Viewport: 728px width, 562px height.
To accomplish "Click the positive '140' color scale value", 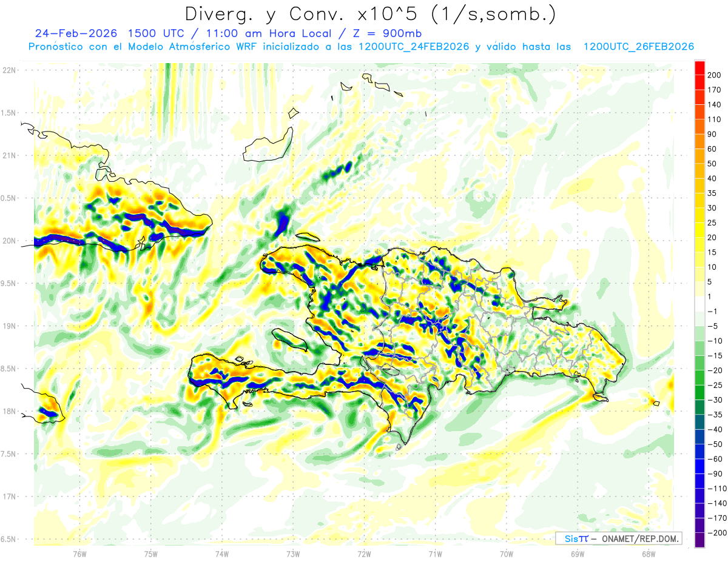I will click(715, 105).
